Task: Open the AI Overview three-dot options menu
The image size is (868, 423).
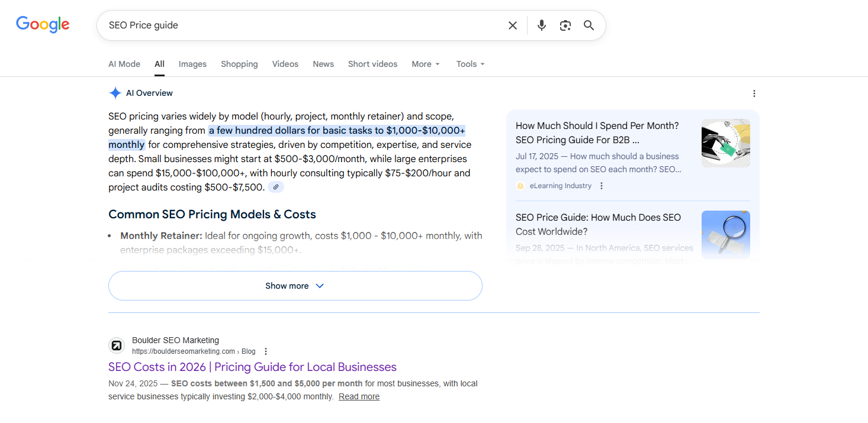Action: 754,93
